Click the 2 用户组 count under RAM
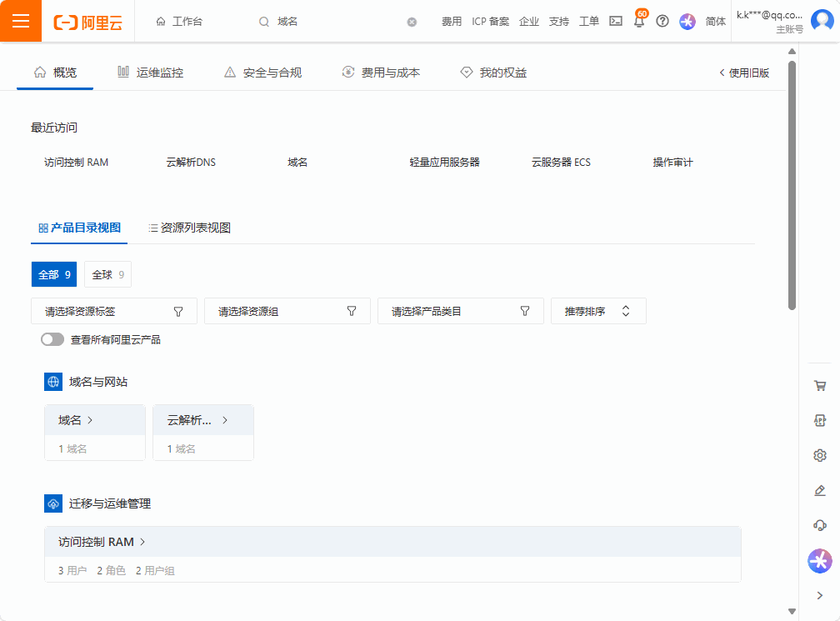840x621 pixels. click(155, 571)
